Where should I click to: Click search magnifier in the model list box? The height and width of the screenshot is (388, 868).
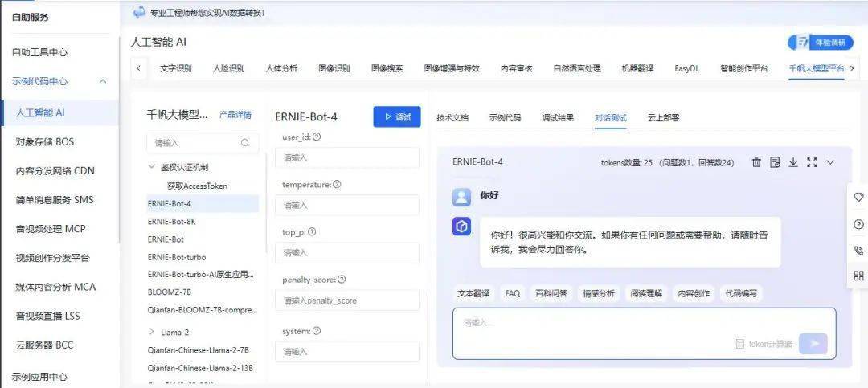[244, 143]
